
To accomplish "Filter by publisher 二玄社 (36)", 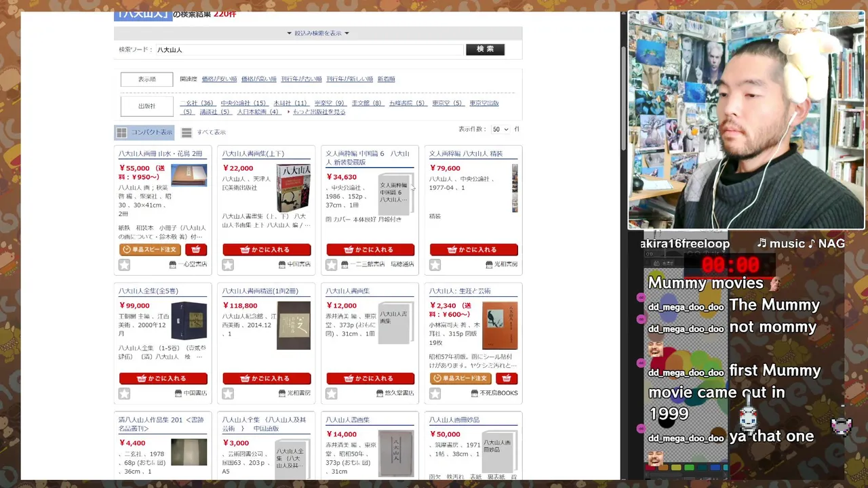I will [197, 103].
